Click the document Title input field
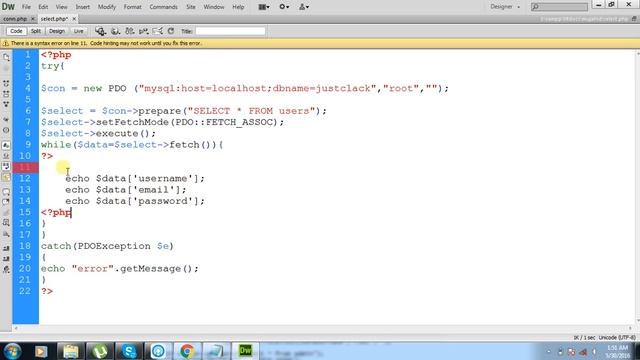The width and height of the screenshot is (640, 360). click(x=230, y=31)
